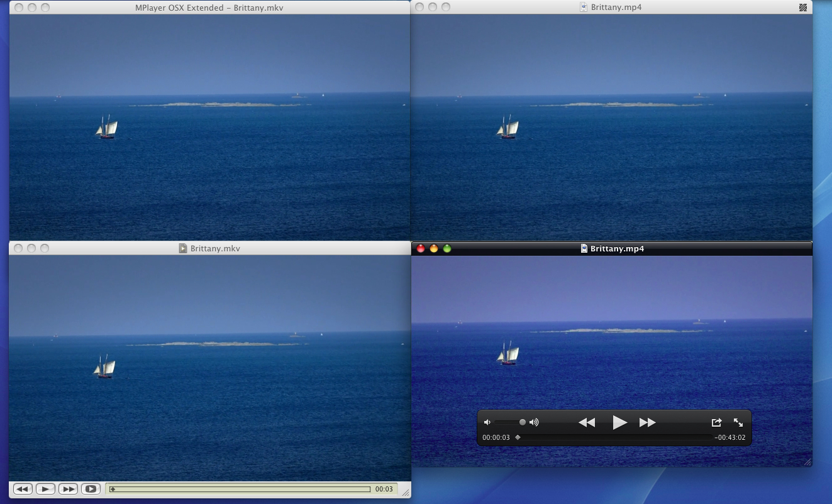Play the video in the black QuickTime window

(x=619, y=422)
